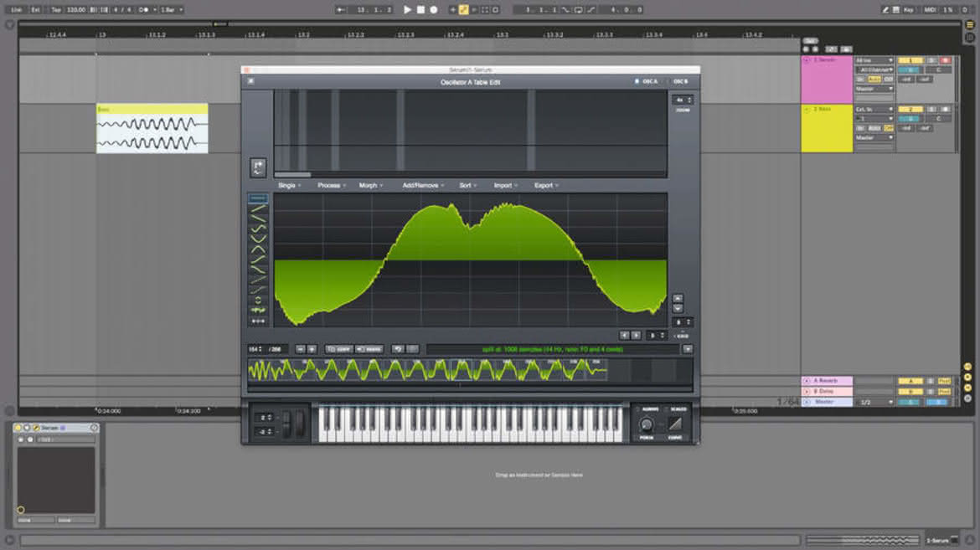Click the Copy frame button

click(339, 349)
